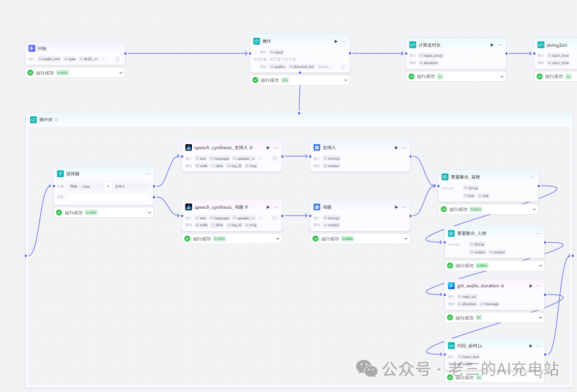This screenshot has height=392, width=577.
Task: Click the input_array tag in 计算总时长
Action: (x=431, y=56)
